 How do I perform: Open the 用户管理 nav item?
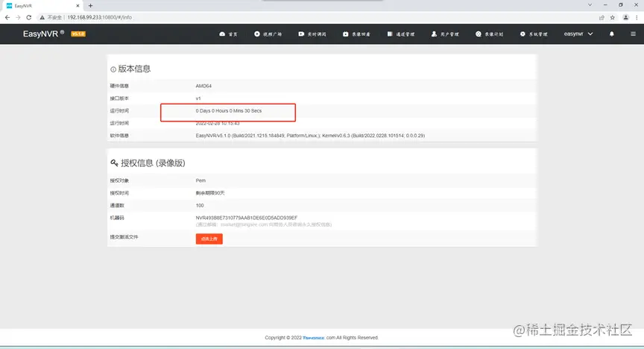tap(445, 34)
